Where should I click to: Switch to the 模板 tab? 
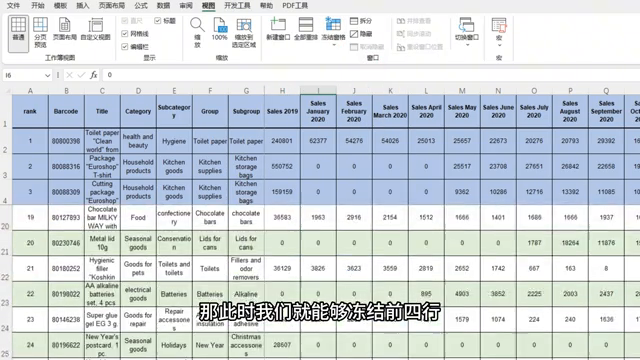tap(60, 6)
